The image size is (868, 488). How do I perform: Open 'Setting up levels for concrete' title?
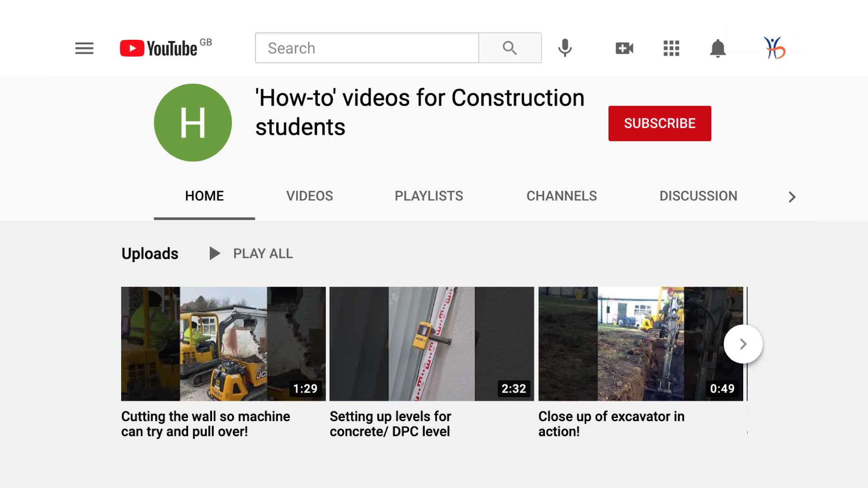[390, 424]
